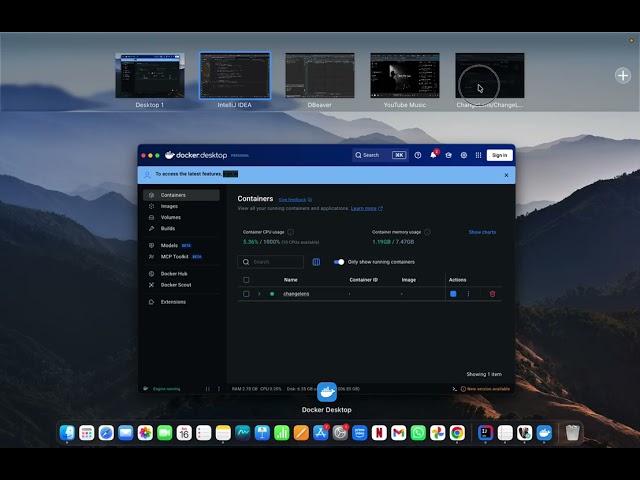Screen dimensions: 640x480
Task: Open more actions for changelens
Action: 468,294
